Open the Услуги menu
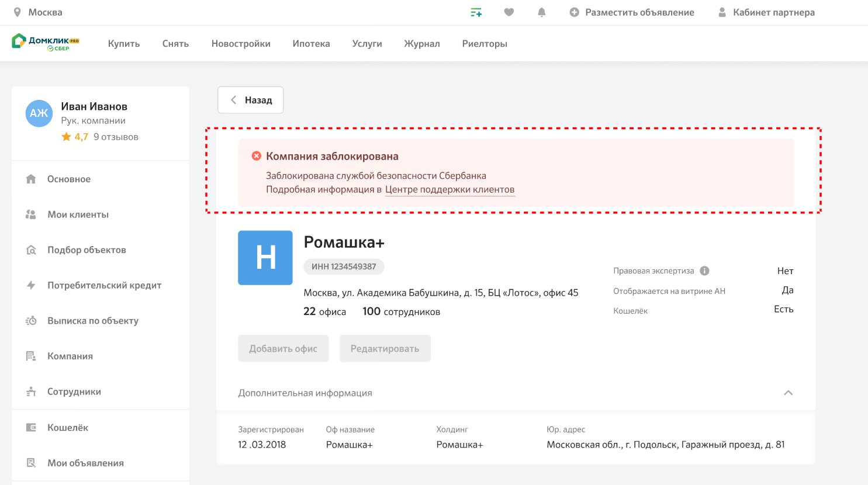The height and width of the screenshot is (485, 868). pyautogui.click(x=367, y=44)
